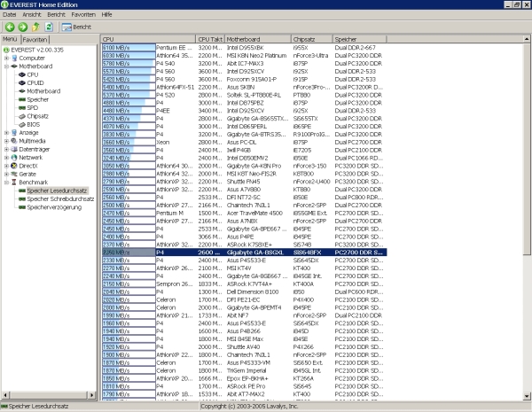Collapse the Benchmark tree node
The height and width of the screenshot is (412, 532).
point(6,183)
